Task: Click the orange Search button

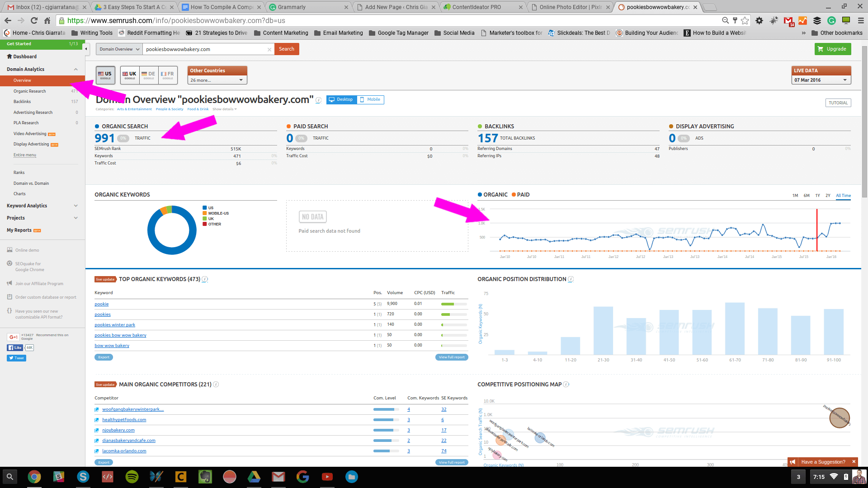Action: click(287, 49)
